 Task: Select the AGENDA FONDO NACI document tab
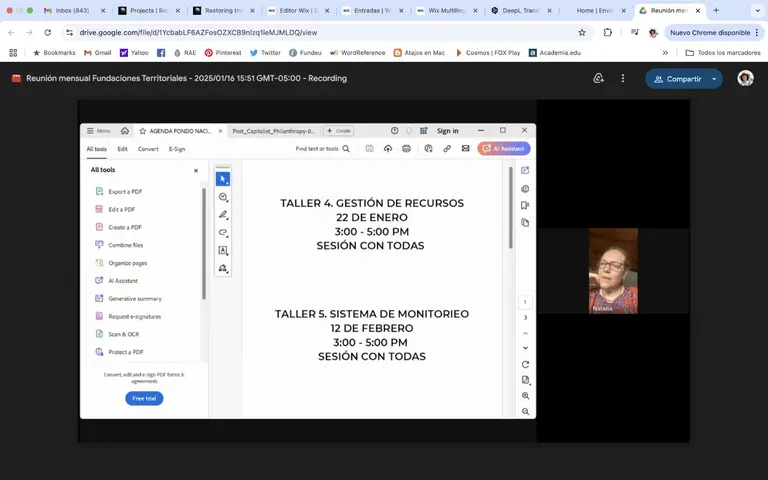[181, 131]
